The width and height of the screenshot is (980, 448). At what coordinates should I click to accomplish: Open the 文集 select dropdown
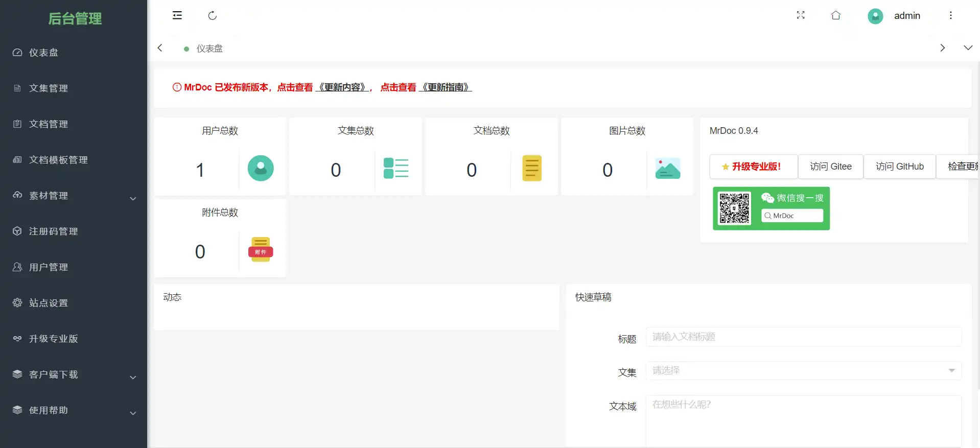(803, 371)
